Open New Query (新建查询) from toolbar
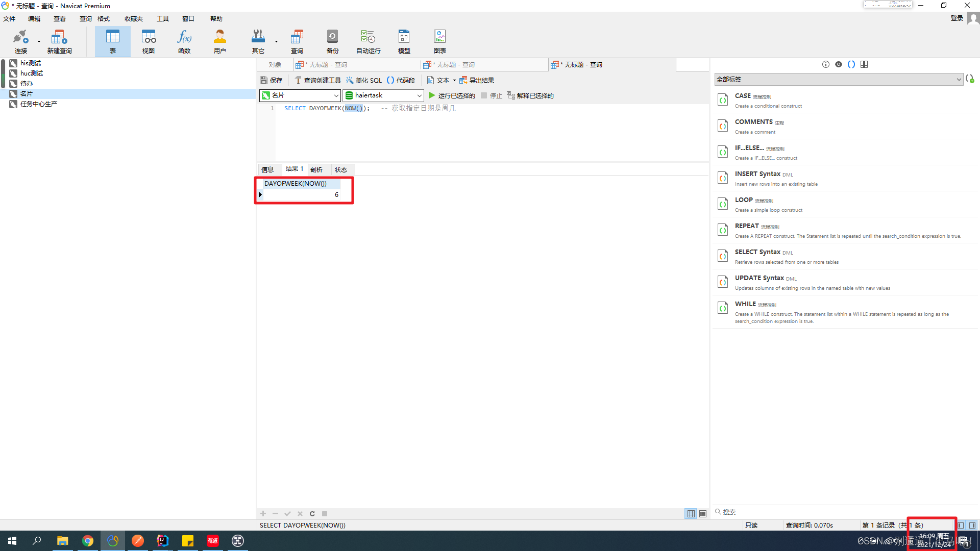The height and width of the screenshot is (551, 980). tap(59, 41)
